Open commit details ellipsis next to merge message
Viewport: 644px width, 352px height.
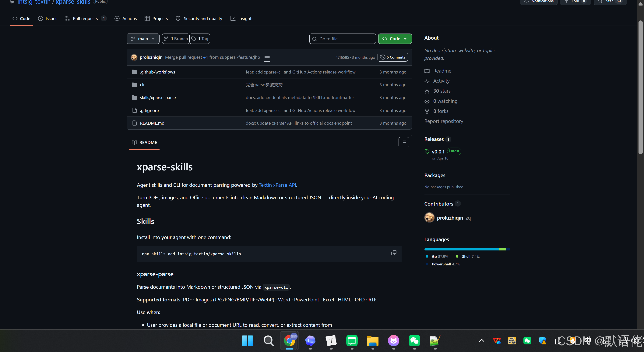[267, 57]
